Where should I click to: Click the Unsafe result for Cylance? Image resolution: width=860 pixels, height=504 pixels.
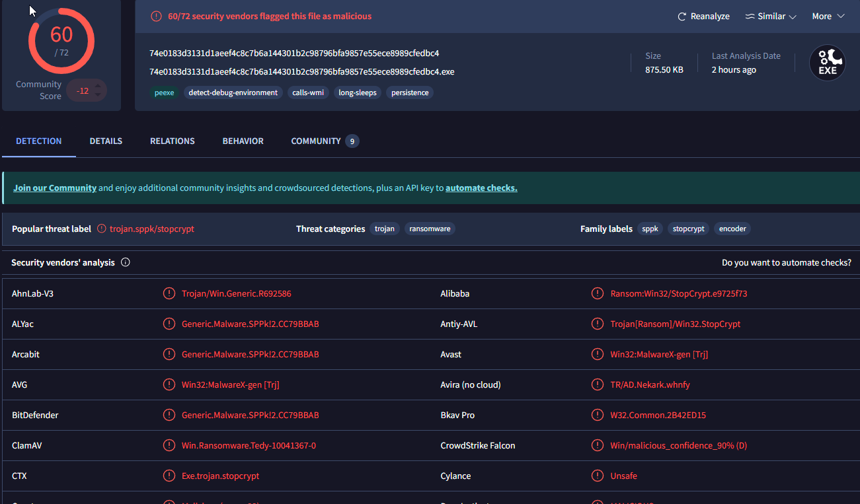(x=624, y=476)
